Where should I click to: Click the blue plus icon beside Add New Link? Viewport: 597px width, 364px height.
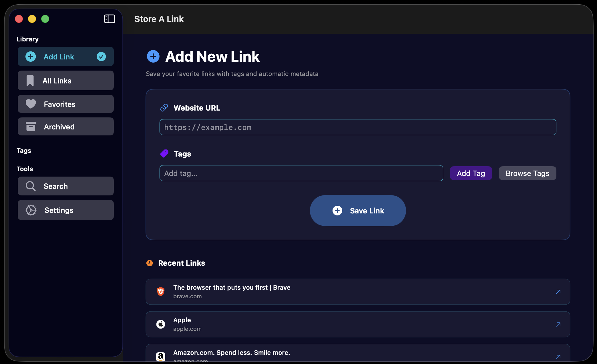point(153,56)
